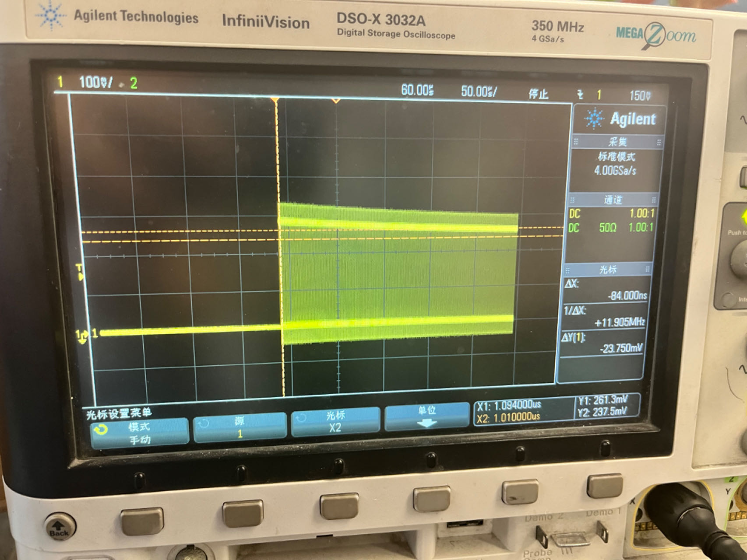Toggle the channel 1 indicator at top left

[60, 82]
